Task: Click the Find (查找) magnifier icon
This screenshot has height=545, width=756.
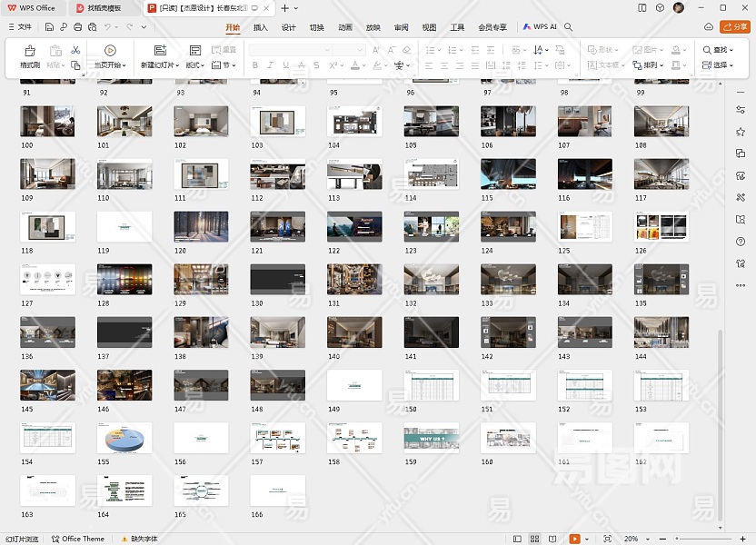Action: (x=707, y=50)
